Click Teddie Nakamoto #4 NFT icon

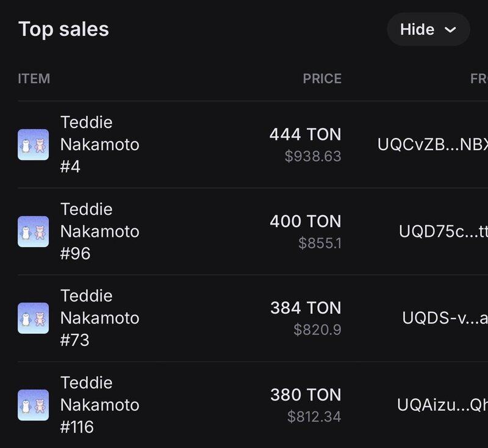click(33, 145)
